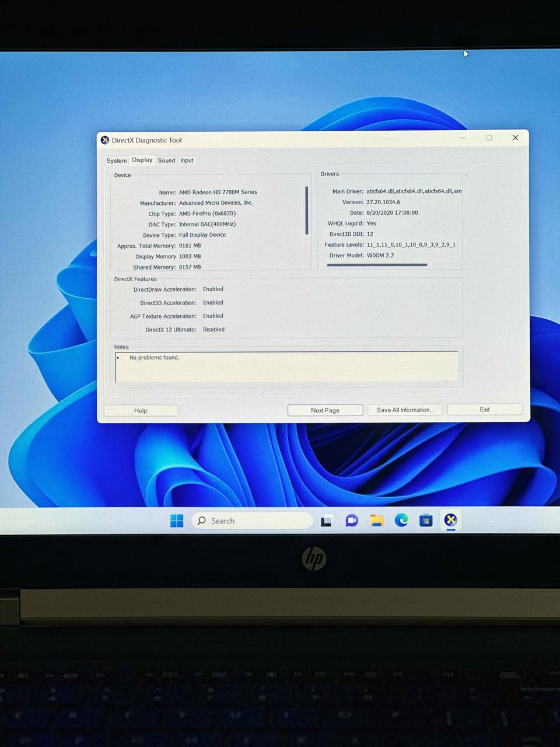Click the Device panel vertical scrollbar

(307, 210)
